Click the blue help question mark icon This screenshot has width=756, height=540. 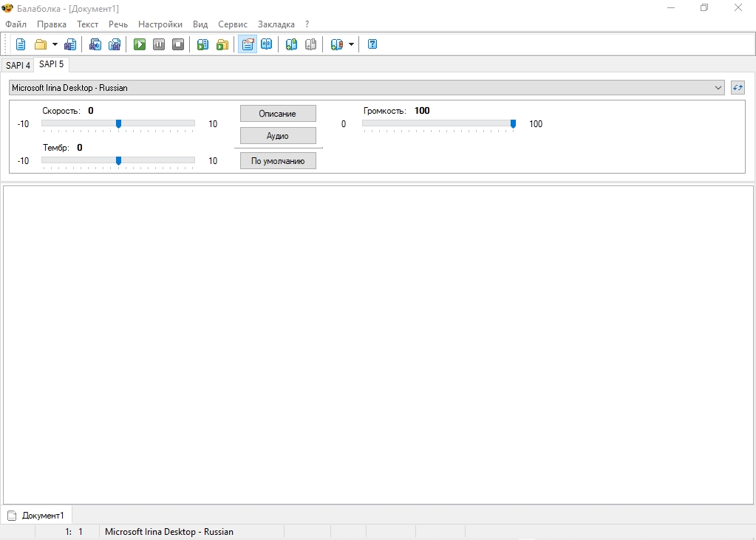click(372, 44)
